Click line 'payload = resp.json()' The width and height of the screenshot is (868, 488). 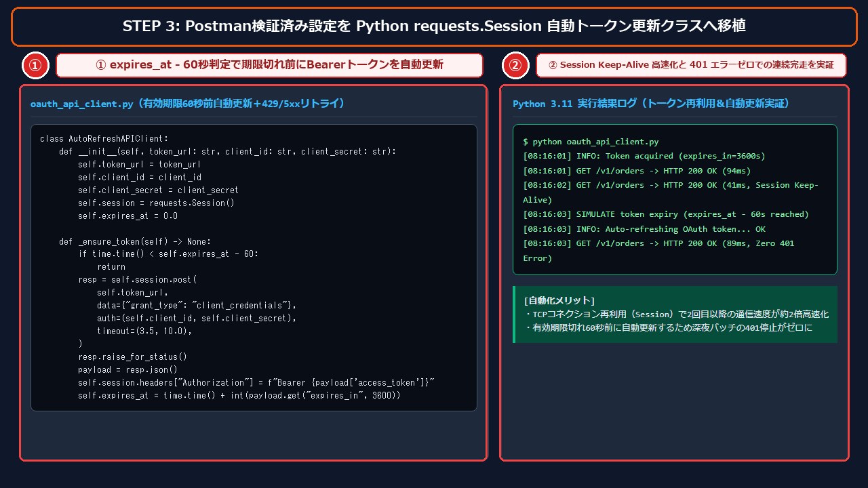pos(127,370)
